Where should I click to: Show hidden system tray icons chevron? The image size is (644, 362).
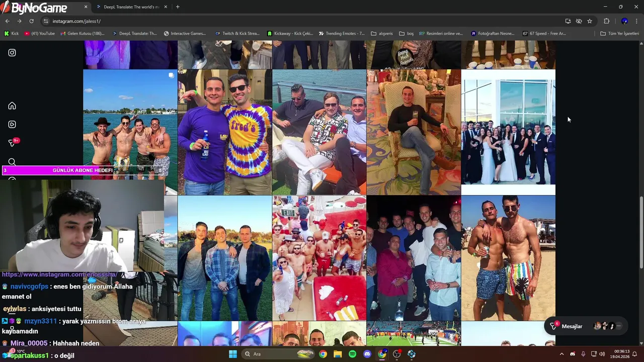tap(561, 354)
